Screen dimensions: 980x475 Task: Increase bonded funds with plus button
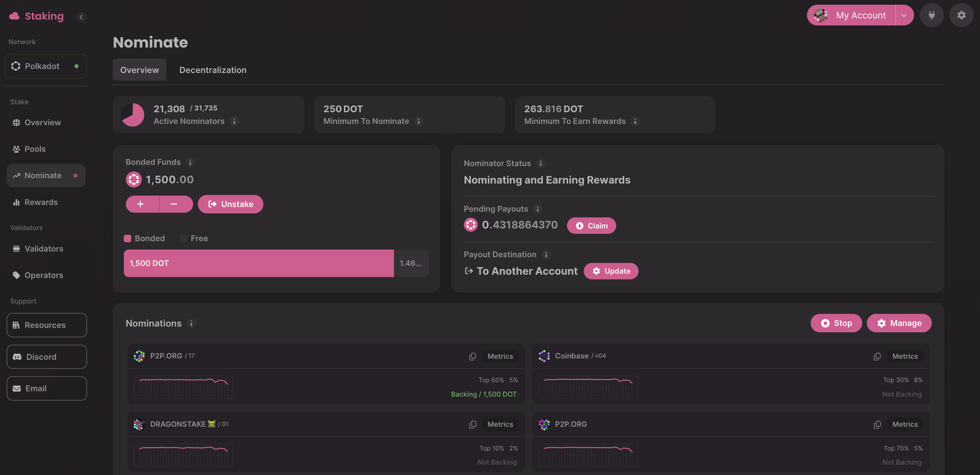pyautogui.click(x=141, y=204)
